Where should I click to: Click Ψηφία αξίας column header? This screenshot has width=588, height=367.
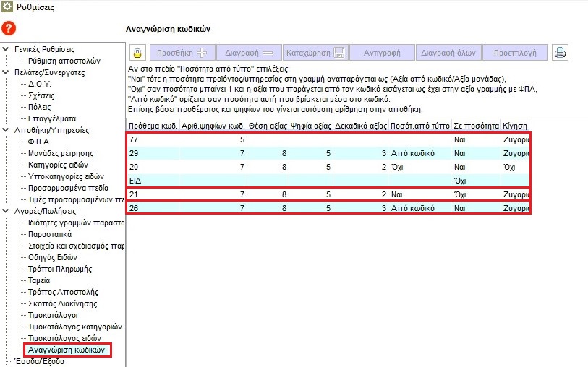click(x=311, y=126)
